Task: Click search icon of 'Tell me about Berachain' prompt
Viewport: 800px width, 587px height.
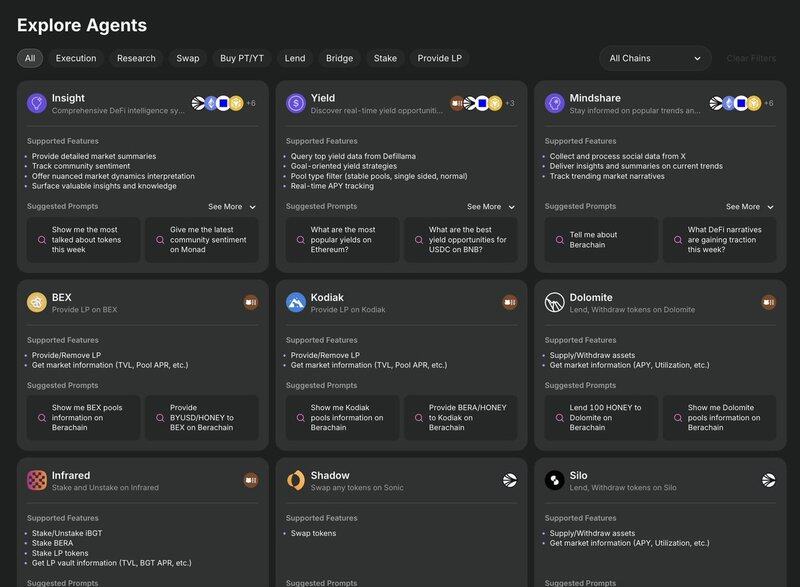Action: click(x=560, y=240)
